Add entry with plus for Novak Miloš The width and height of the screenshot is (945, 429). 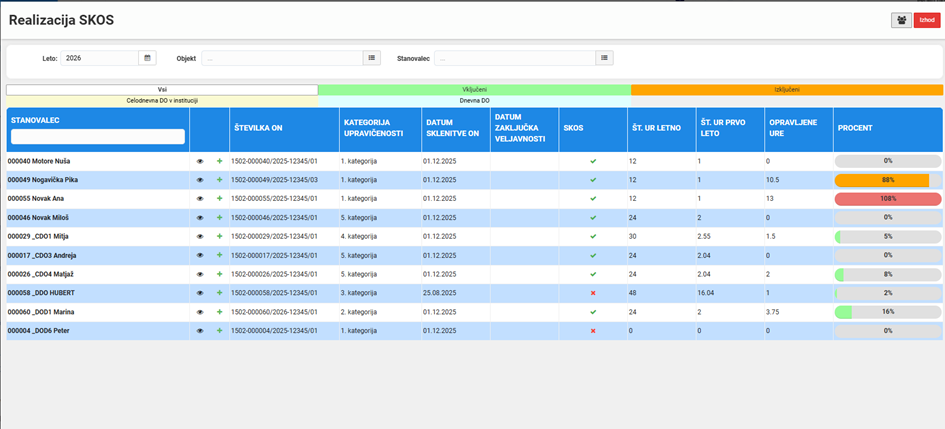tap(219, 218)
